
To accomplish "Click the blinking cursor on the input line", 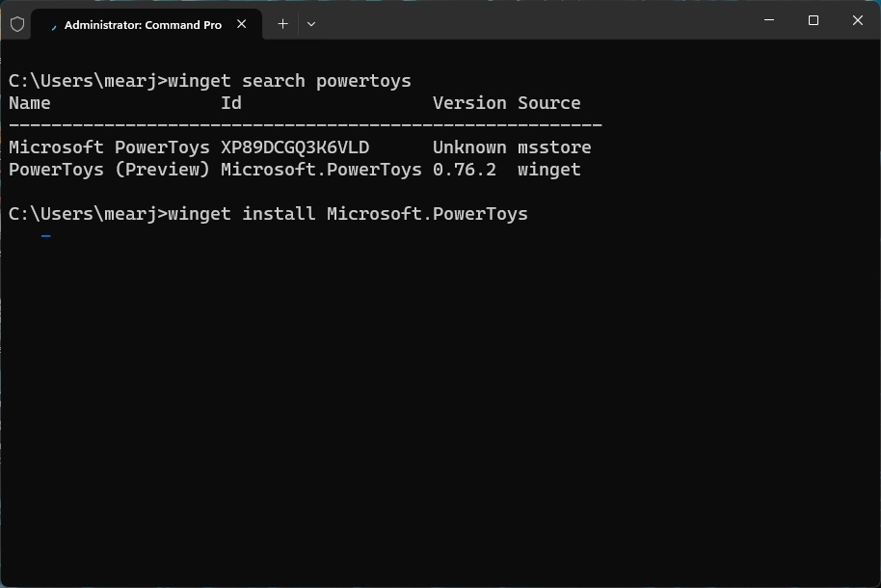I will 44,234.
